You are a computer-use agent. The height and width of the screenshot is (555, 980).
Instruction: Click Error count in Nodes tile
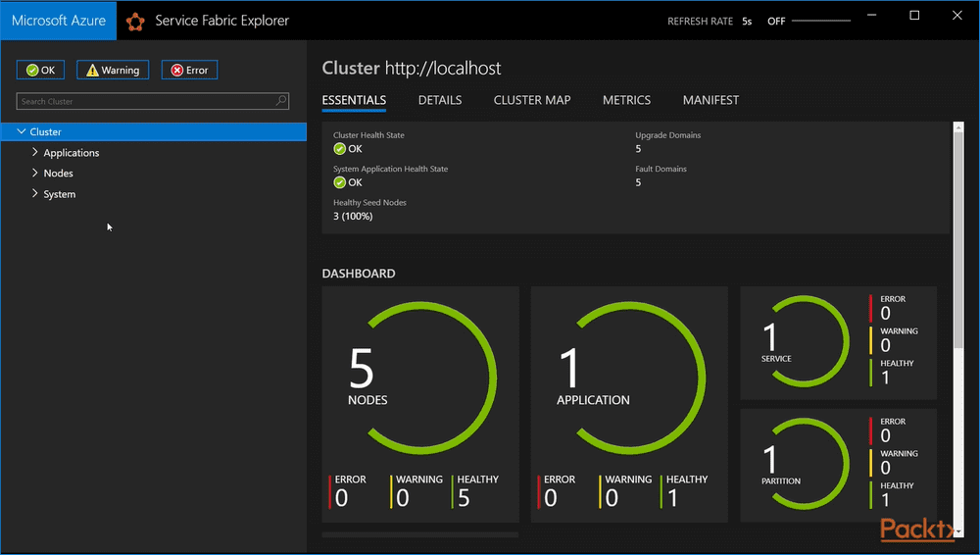(x=341, y=498)
